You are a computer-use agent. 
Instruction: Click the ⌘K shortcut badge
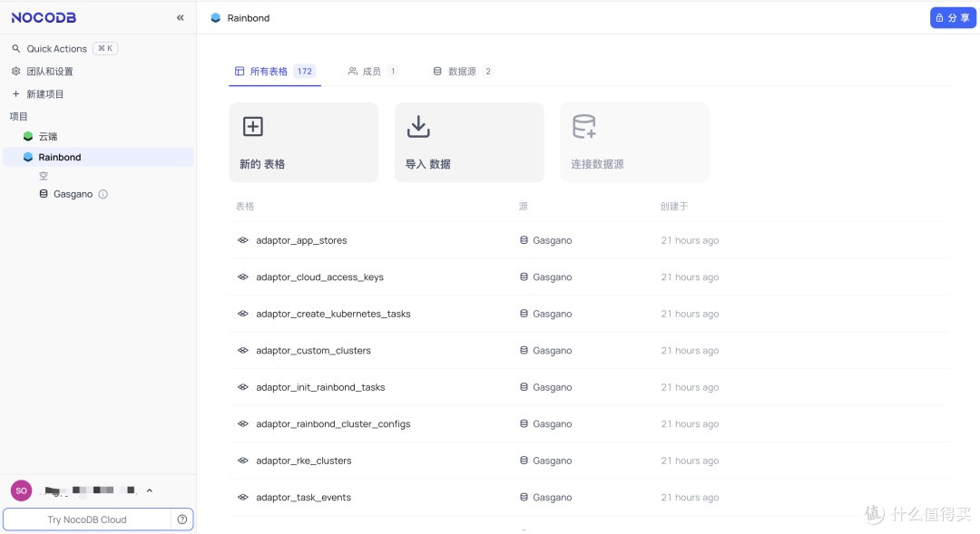point(105,48)
